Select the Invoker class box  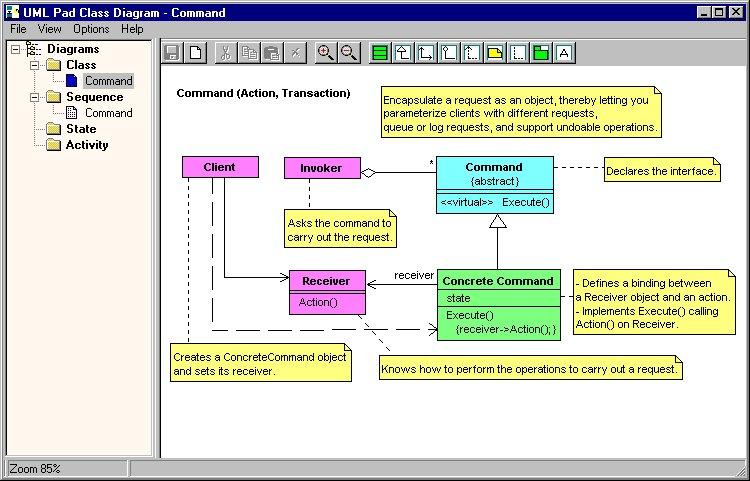[x=322, y=168]
